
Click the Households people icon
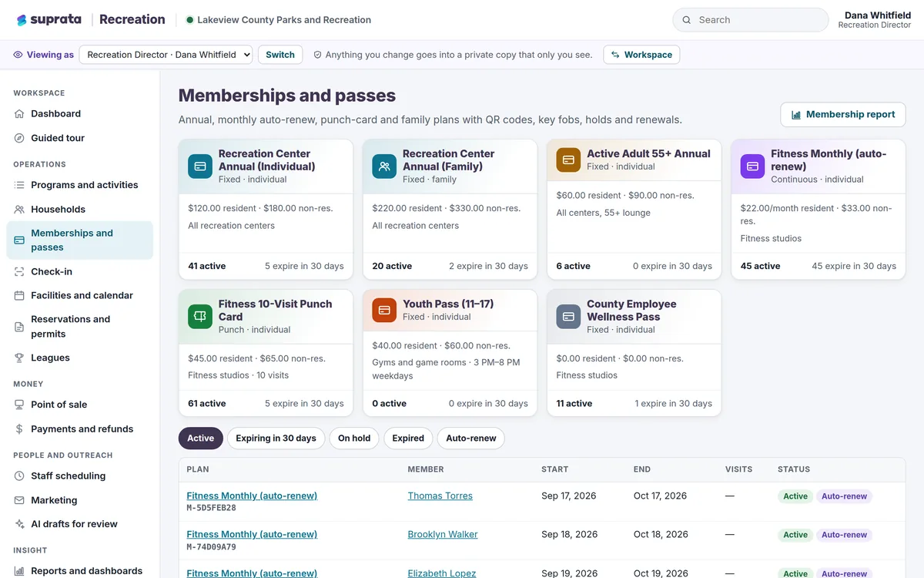point(19,210)
